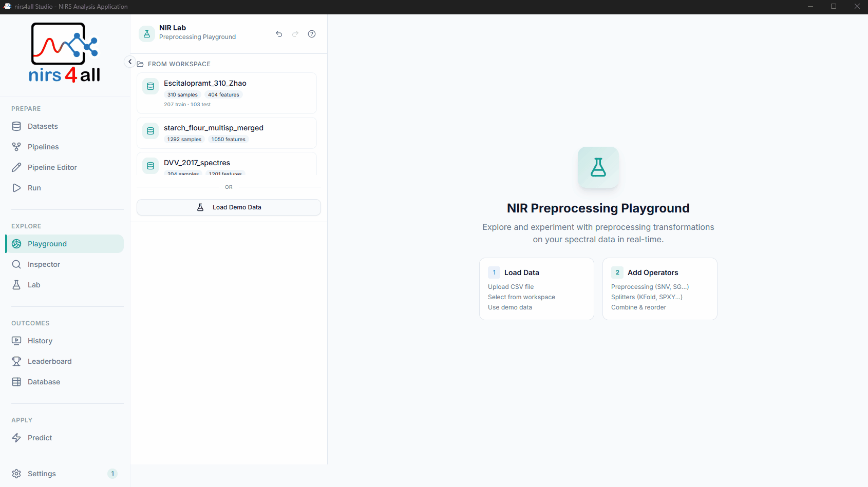
Task: Select Playground in the sidebar
Action: [64, 244]
